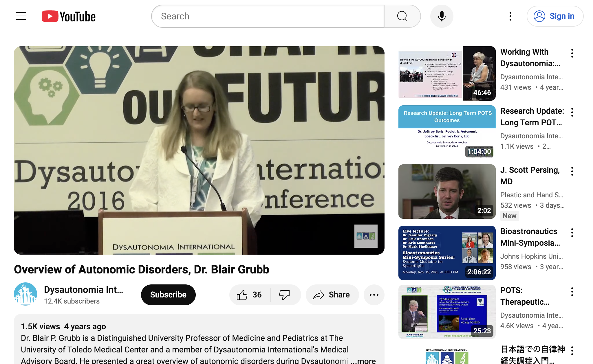Click Plastic and Hand S... channel name
Viewport: 593px width, 364px height.
point(532,195)
